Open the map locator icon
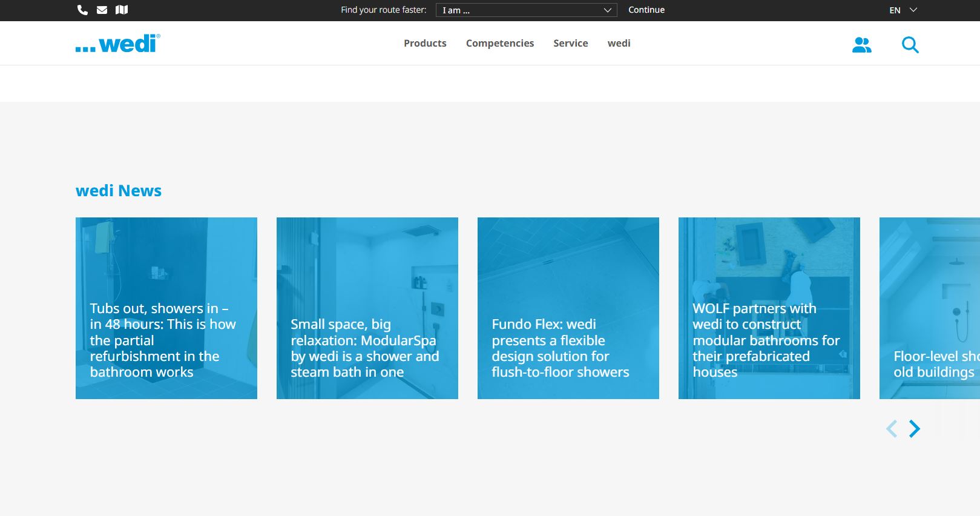Image resolution: width=980 pixels, height=516 pixels. (122, 10)
